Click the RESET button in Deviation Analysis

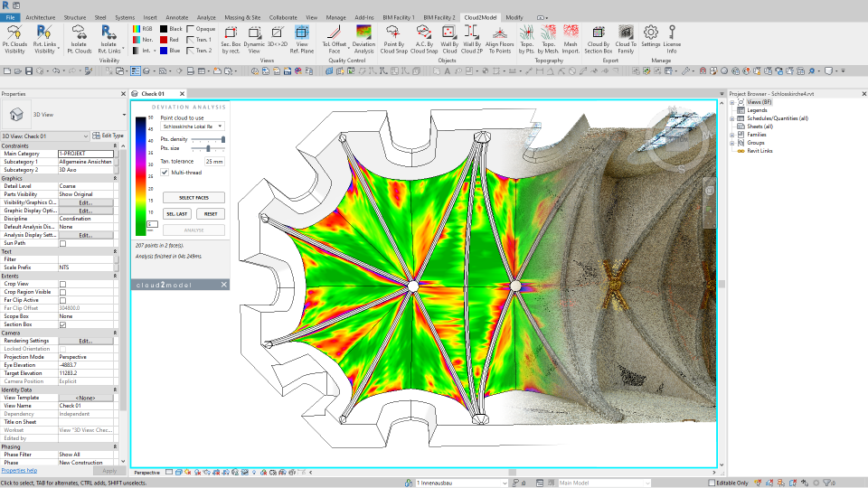tap(211, 214)
